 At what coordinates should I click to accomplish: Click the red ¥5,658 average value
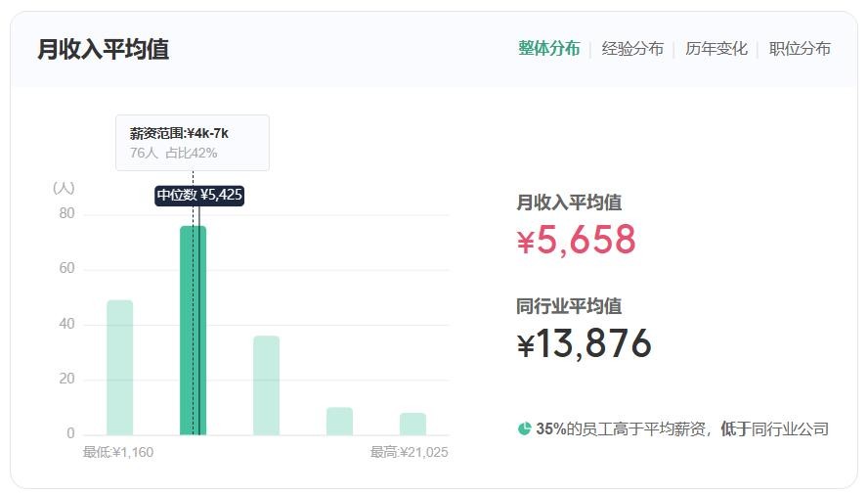coord(576,240)
